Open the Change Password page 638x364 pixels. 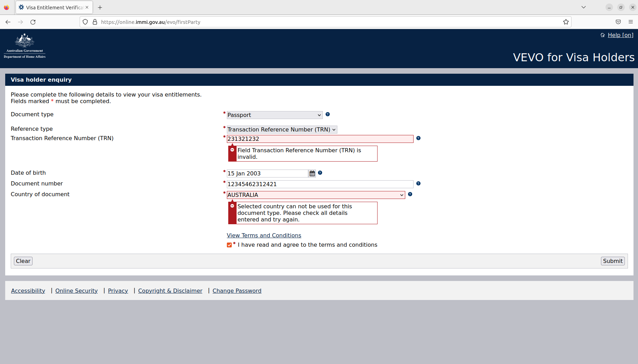237,291
